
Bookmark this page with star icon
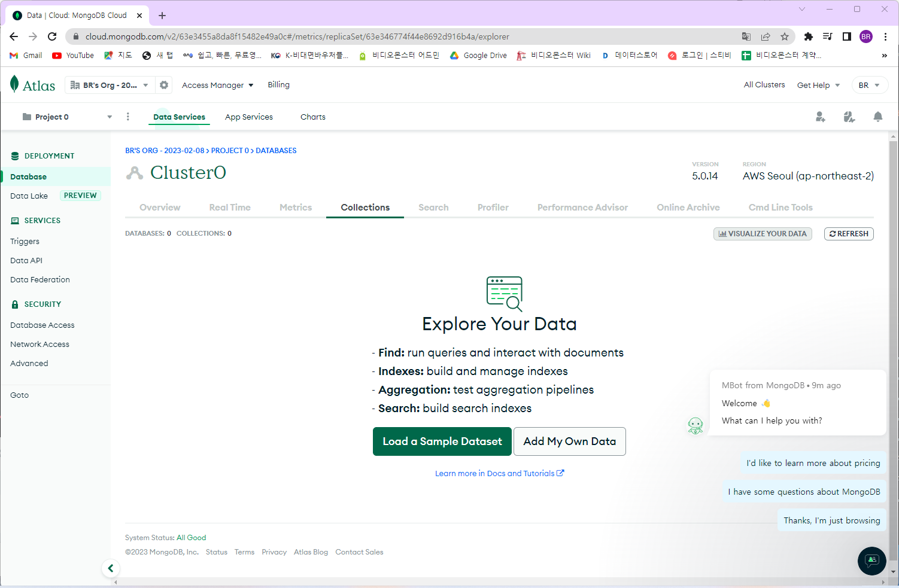pos(785,36)
